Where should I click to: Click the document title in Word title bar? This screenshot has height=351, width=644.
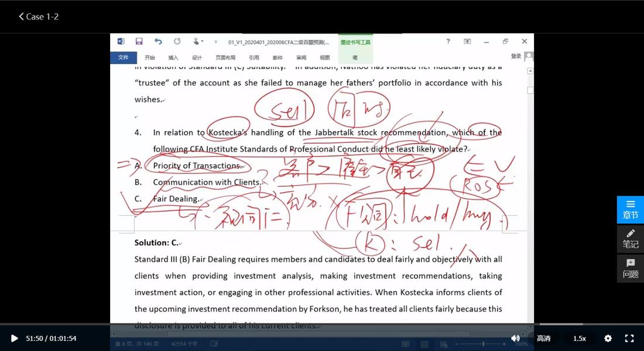coord(279,42)
